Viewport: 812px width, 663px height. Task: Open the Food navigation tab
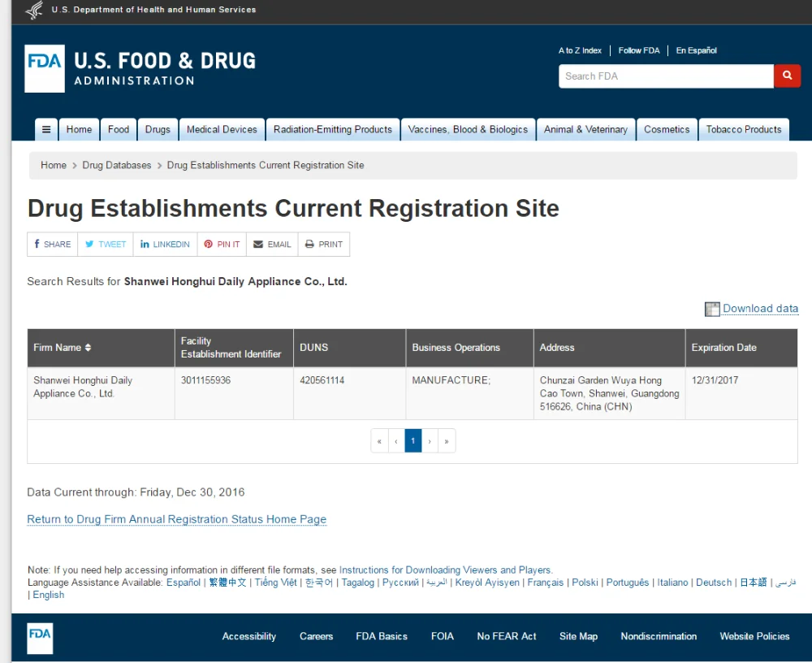click(118, 129)
